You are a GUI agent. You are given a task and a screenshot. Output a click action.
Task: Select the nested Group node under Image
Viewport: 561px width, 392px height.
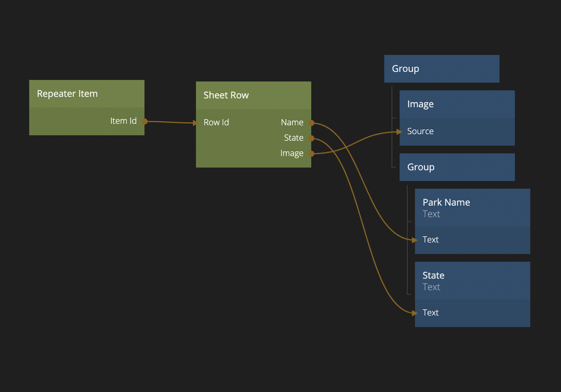(x=457, y=167)
